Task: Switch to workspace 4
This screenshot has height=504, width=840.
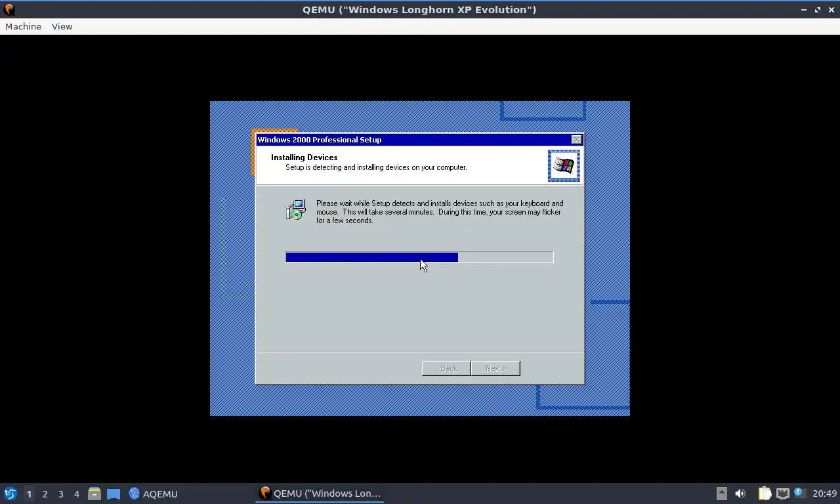Action: coord(76,493)
